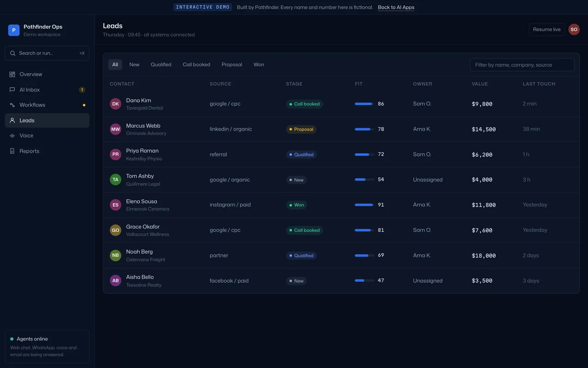Screen dimensions: 588x368
Task: Click the Agents online status card
Action: click(x=47, y=346)
